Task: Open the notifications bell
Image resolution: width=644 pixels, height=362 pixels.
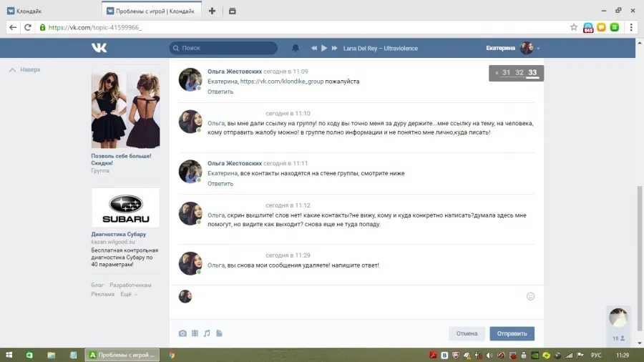Action: tap(296, 48)
